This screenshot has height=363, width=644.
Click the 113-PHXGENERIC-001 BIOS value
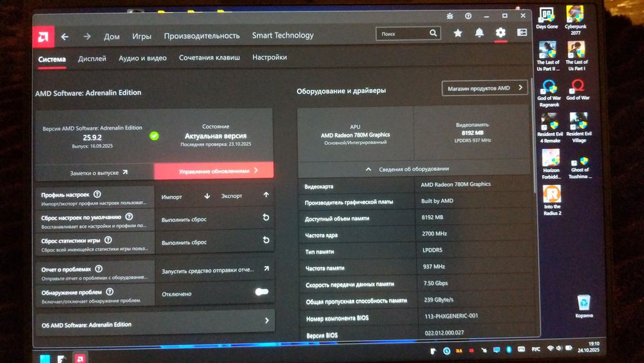(451, 316)
